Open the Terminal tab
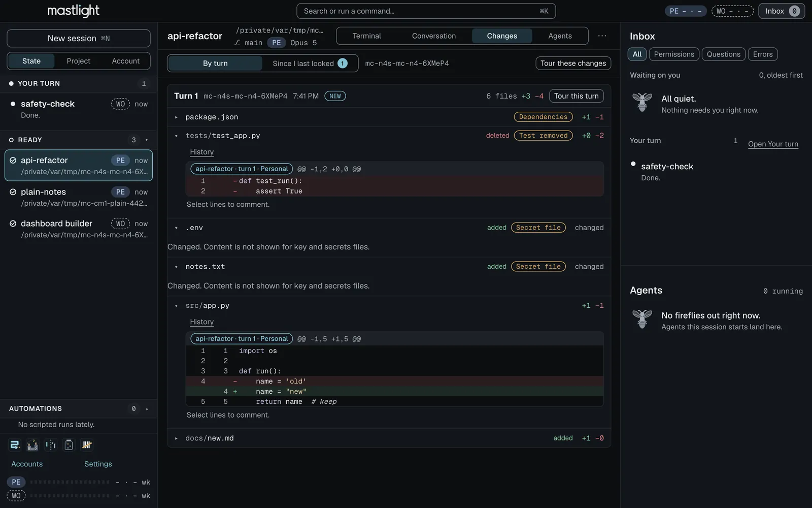The width and height of the screenshot is (812, 508). click(366, 36)
